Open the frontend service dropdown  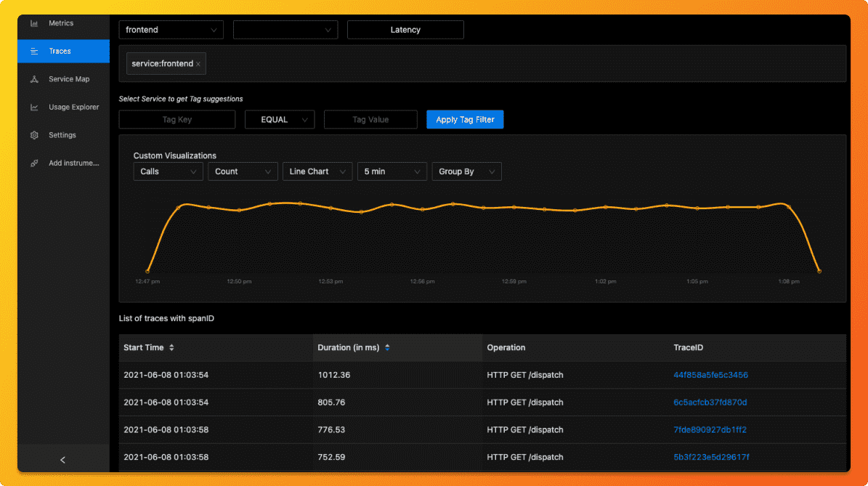tap(171, 30)
